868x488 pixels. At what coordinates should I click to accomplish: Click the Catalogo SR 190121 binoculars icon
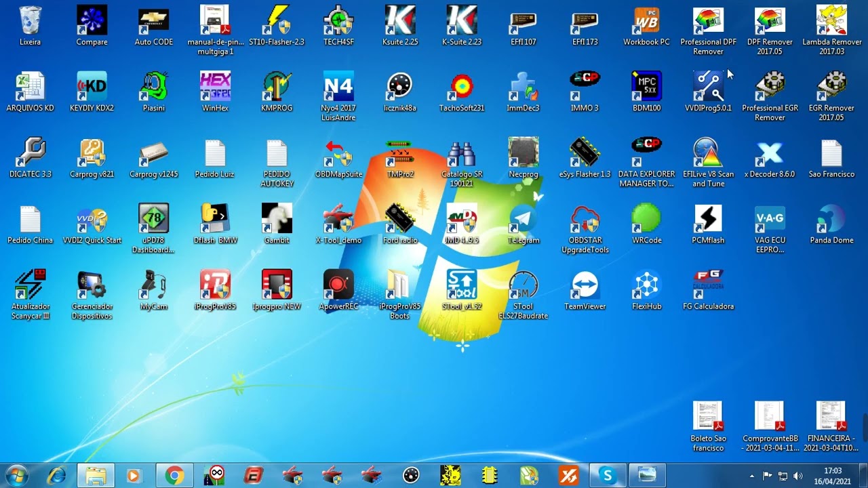462,152
